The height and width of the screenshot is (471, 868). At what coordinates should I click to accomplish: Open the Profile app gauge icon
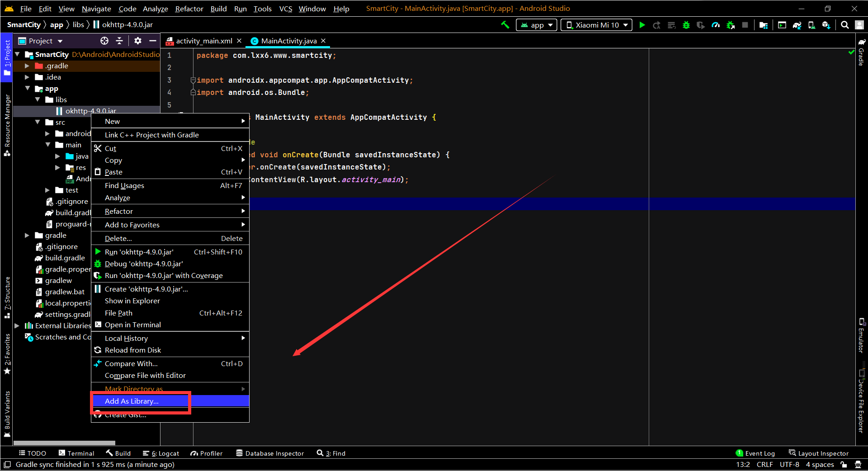716,25
